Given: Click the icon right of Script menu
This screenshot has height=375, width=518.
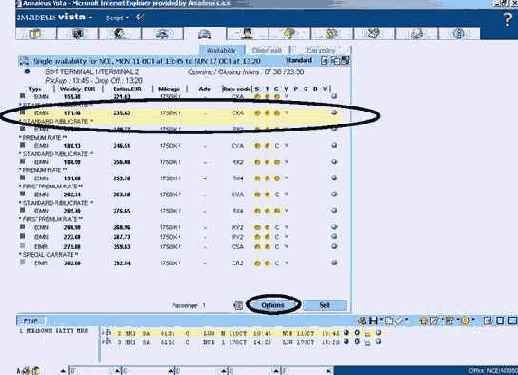Looking at the screenshot, I should tap(140, 18).
